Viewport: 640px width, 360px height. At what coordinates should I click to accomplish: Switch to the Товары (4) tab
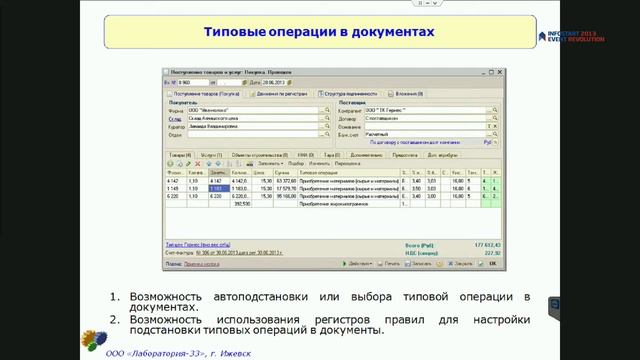[x=180, y=155]
